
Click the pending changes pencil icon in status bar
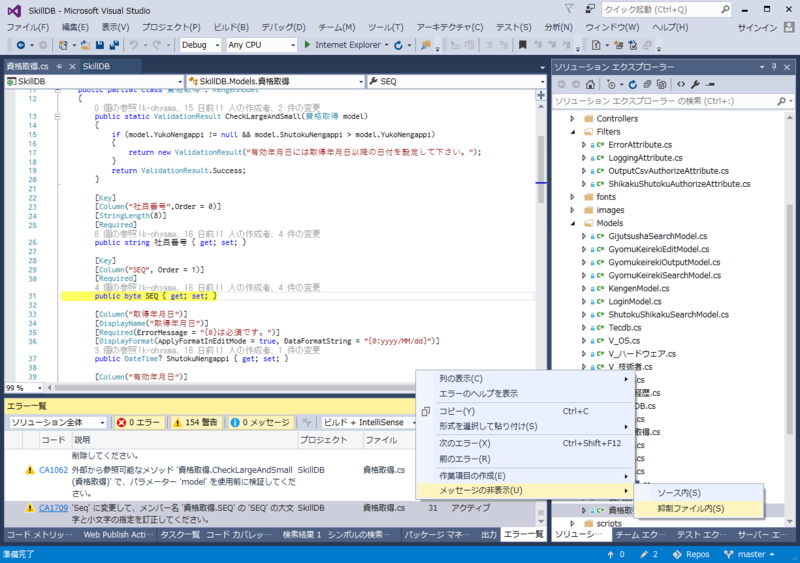tap(644, 554)
